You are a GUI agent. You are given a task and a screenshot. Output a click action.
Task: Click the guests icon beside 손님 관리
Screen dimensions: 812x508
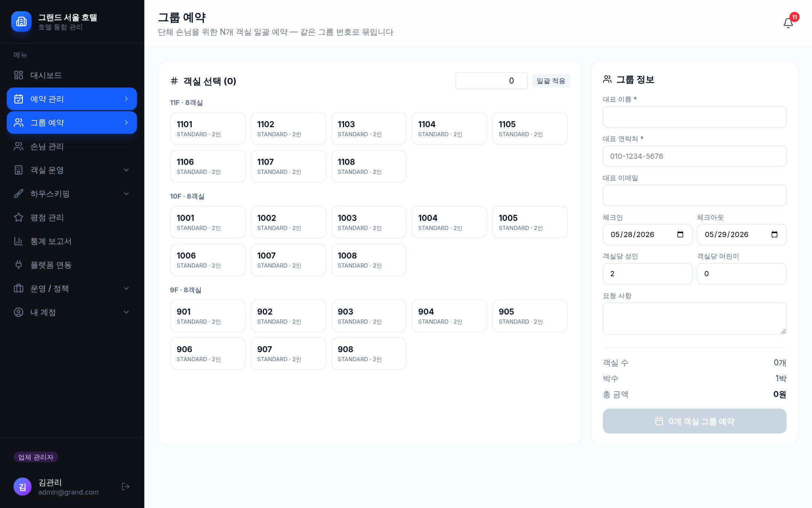[x=18, y=146]
